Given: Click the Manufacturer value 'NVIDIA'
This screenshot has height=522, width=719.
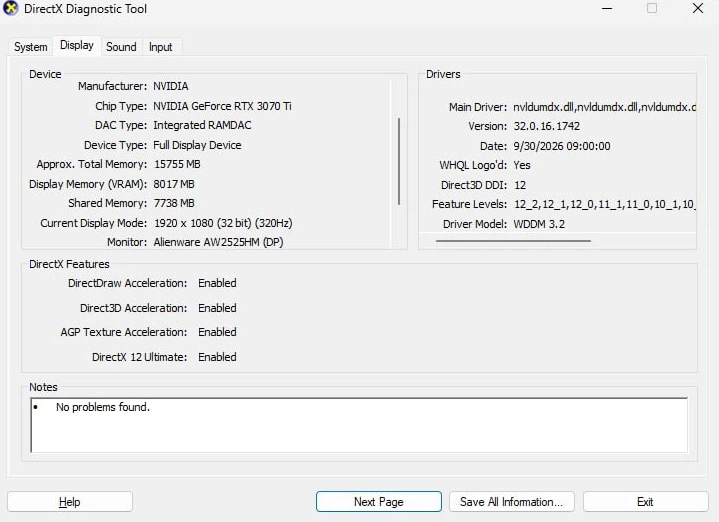Looking at the screenshot, I should (171, 86).
